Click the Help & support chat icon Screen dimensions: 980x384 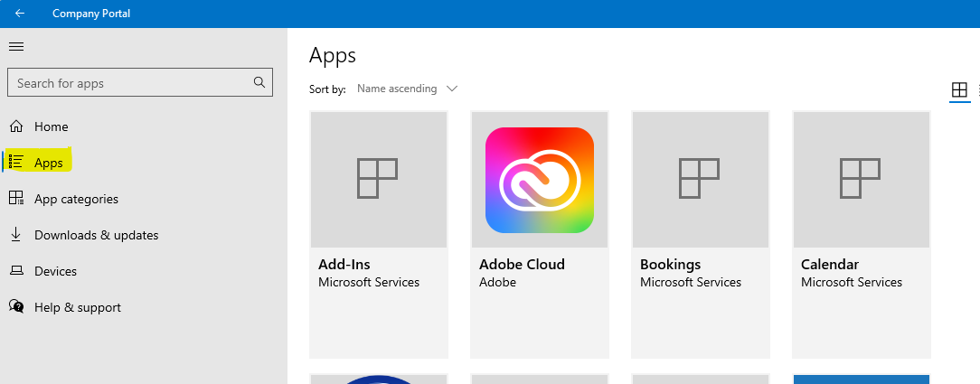(x=16, y=307)
